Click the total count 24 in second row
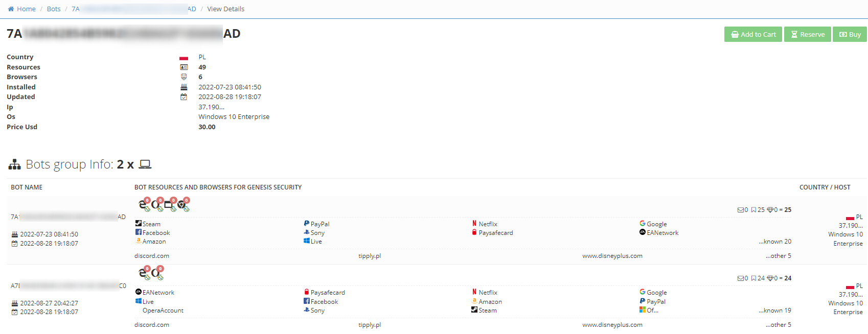 [x=788, y=278]
